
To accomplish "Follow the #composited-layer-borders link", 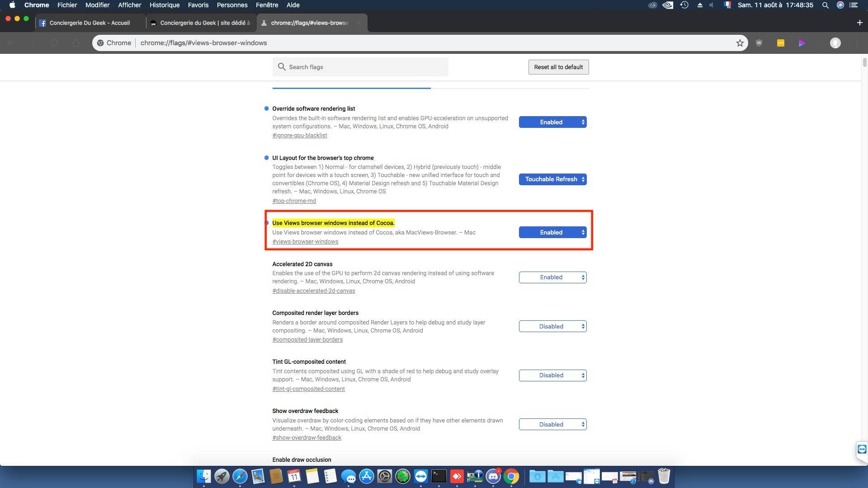I will pos(307,339).
